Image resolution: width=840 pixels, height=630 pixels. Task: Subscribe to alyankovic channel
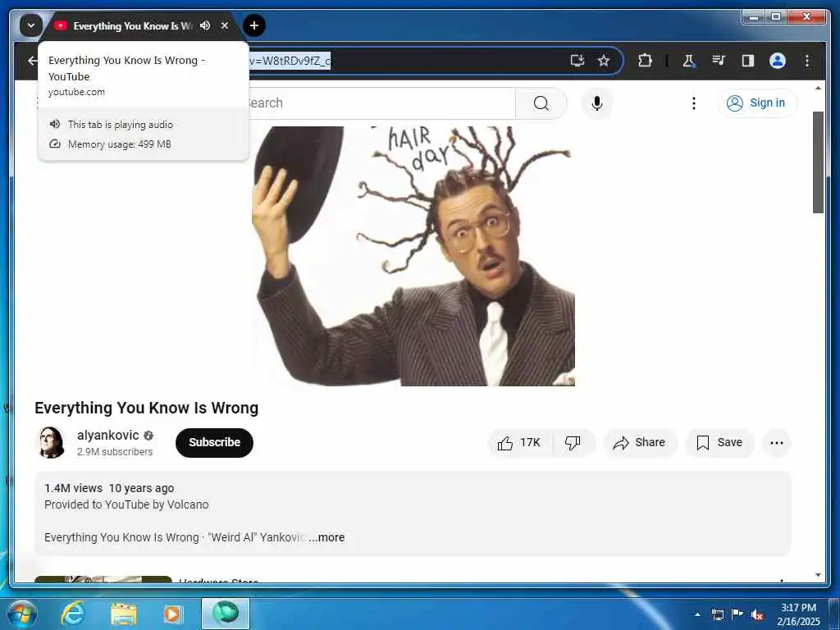coord(214,442)
